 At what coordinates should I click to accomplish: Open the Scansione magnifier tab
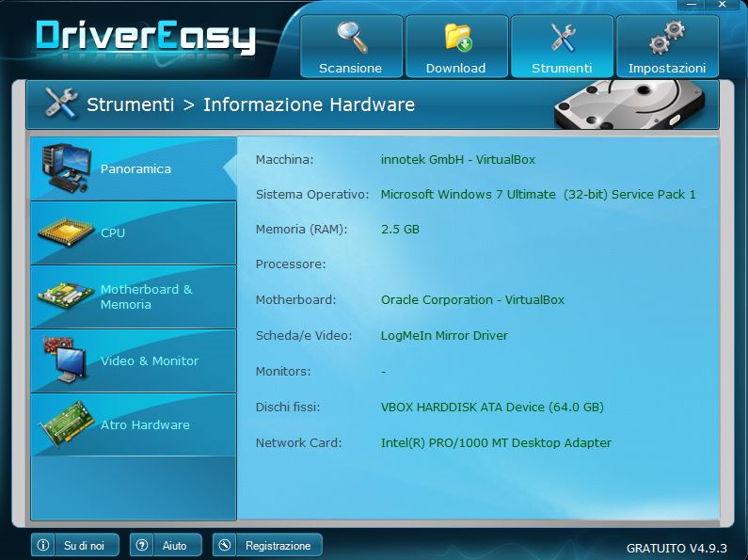[350, 46]
